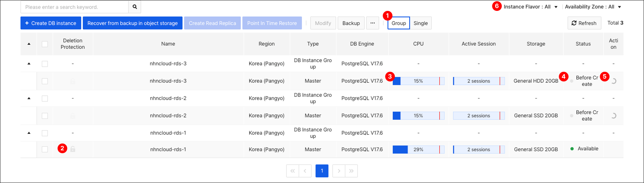Click the Modify button

(323, 23)
